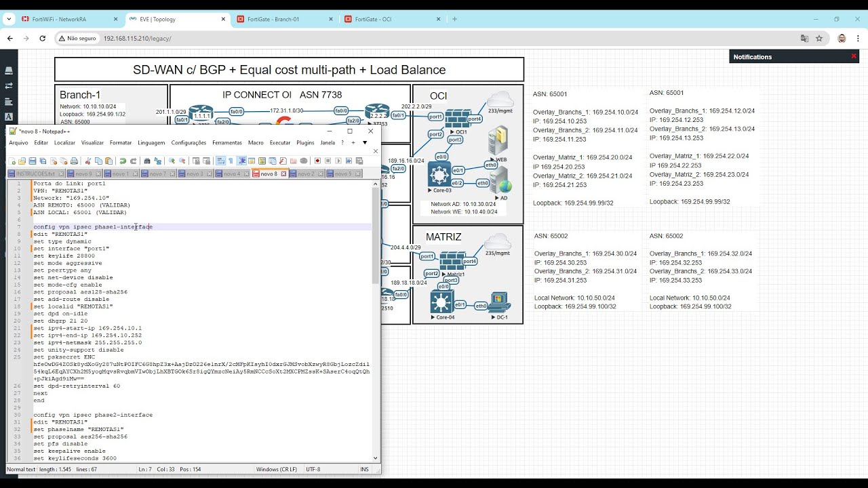
Task: Click the INS indicator in status bar
Action: 365,469
